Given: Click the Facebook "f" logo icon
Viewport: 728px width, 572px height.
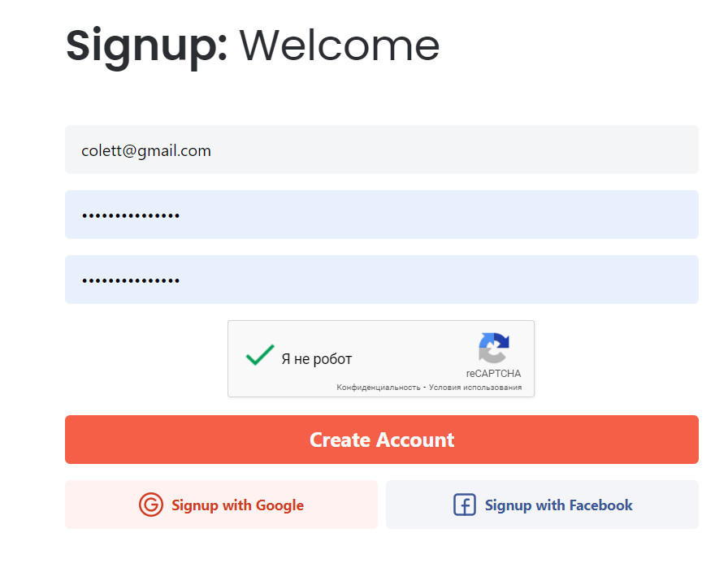Looking at the screenshot, I should (x=464, y=505).
